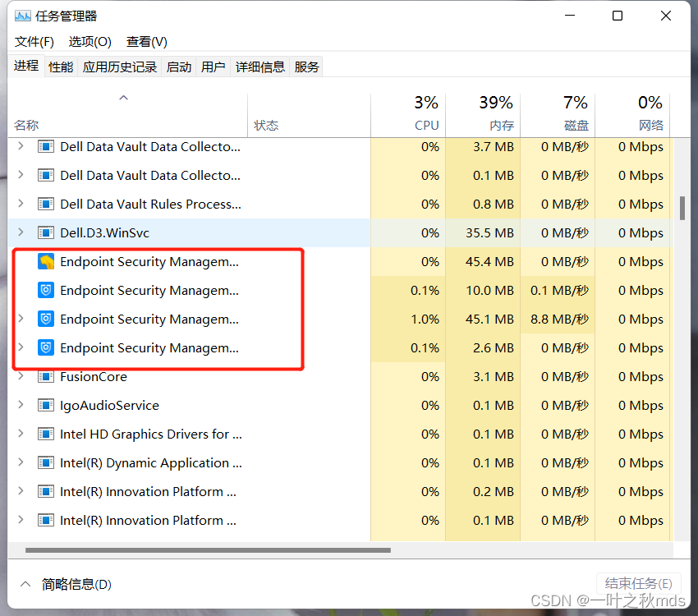
Task: Expand Dell Data Vault Rules Processor row
Action: 21,204
